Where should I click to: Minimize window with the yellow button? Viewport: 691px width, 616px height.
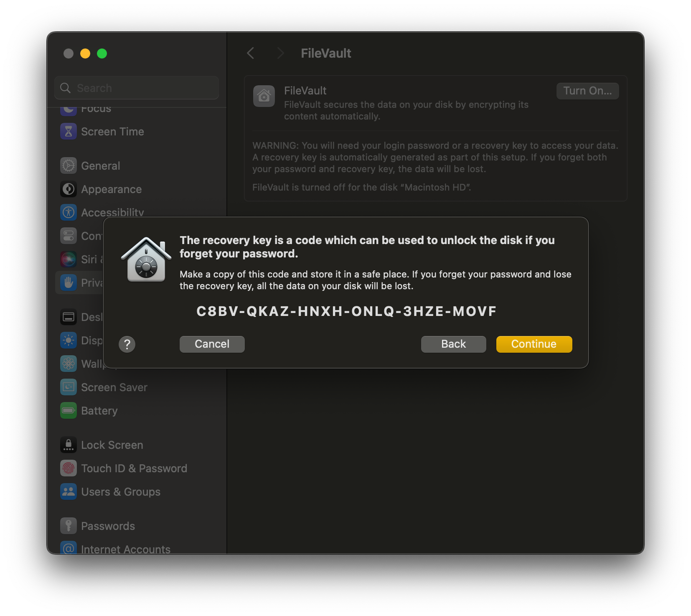tap(85, 53)
